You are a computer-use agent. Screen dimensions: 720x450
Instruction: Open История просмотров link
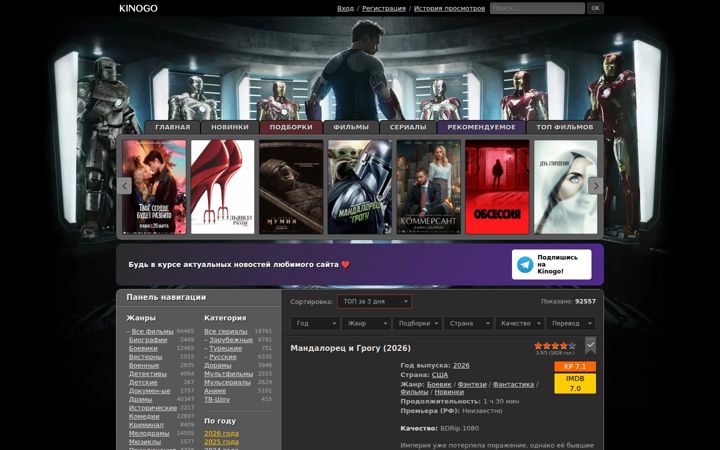coord(449,8)
